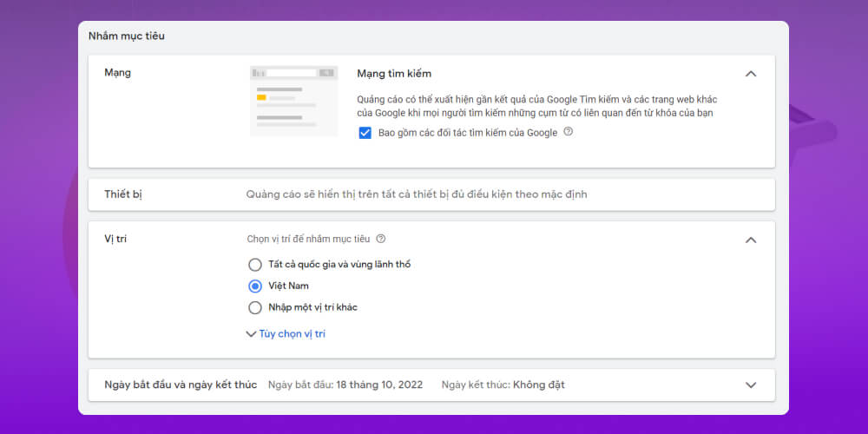Image resolution: width=868 pixels, height=434 pixels.
Task: Click the Vị trí section label
Action: pyautogui.click(x=115, y=239)
